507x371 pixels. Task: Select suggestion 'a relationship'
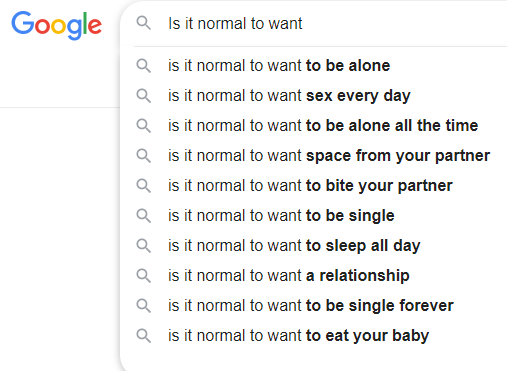[314, 276]
